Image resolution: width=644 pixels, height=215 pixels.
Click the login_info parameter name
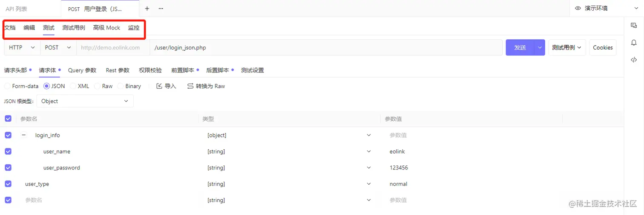[48, 135]
